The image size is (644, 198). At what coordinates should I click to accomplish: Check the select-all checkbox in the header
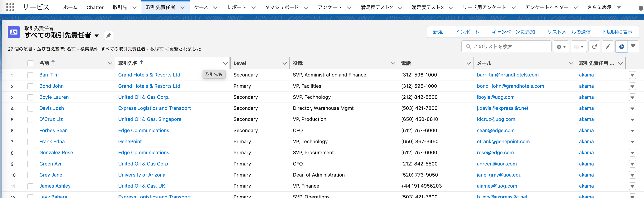30,63
